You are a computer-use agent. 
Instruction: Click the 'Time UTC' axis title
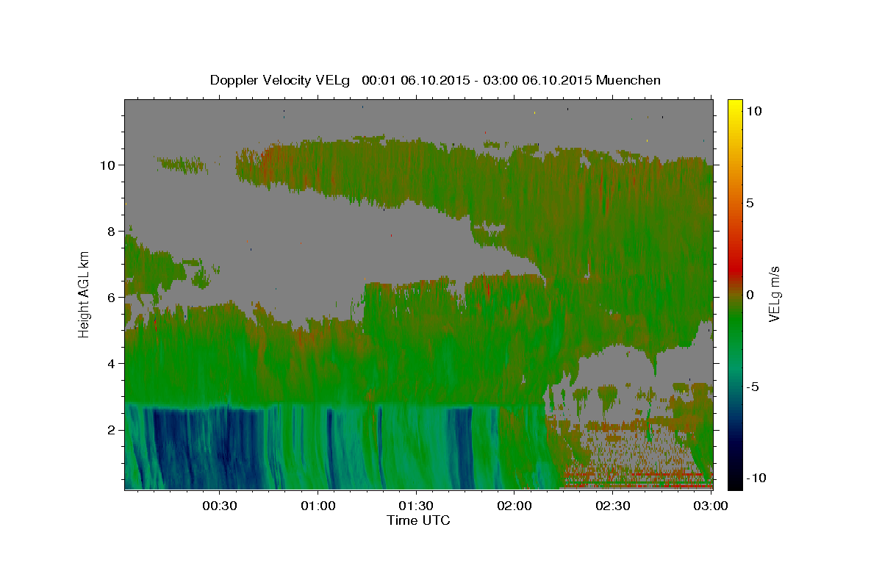(x=418, y=520)
